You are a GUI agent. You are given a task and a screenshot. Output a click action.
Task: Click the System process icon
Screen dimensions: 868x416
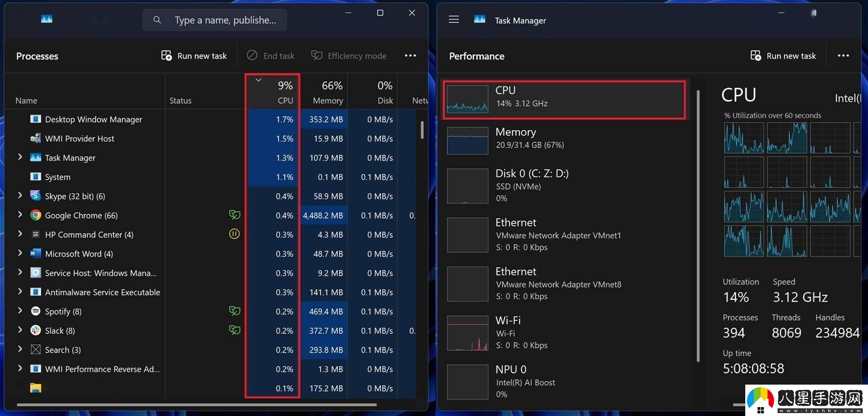[35, 177]
